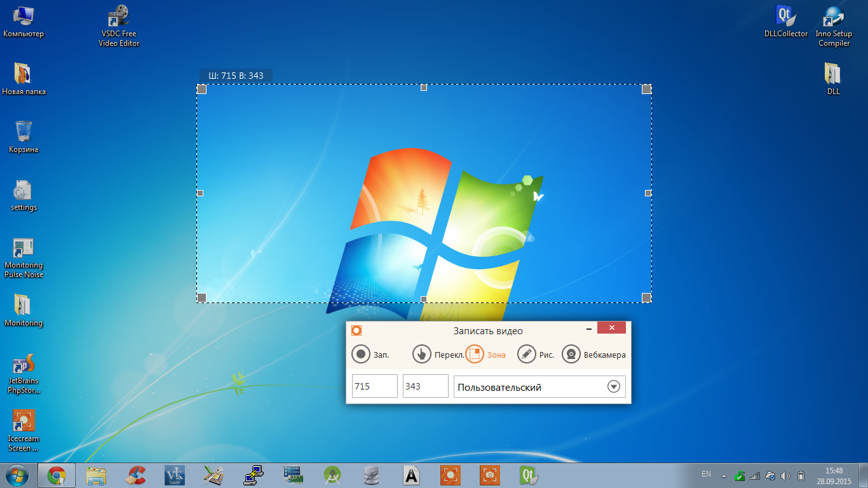Enable the Вебкамера webcam option

tap(594, 355)
